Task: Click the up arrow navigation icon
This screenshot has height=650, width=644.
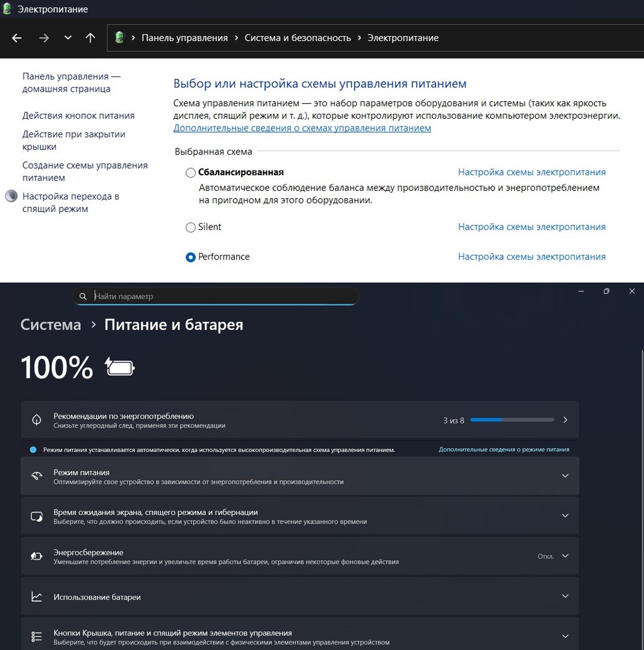Action: point(90,38)
